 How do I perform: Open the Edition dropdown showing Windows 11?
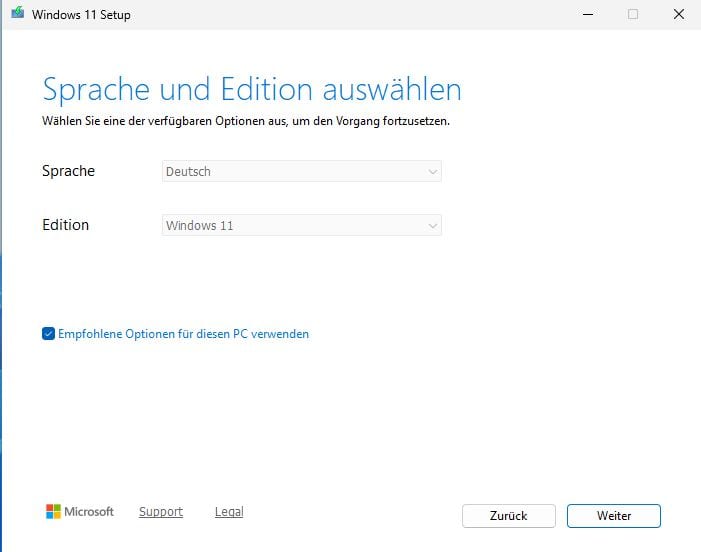[x=300, y=226]
